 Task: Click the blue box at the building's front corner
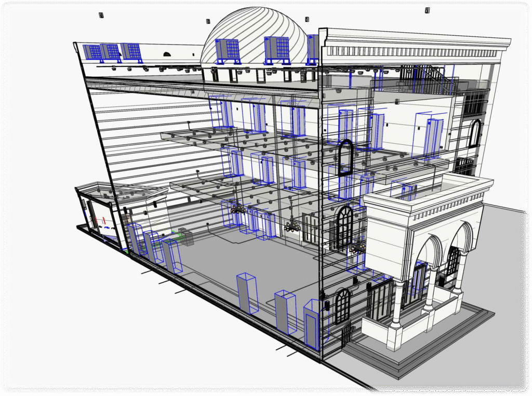(312, 324)
